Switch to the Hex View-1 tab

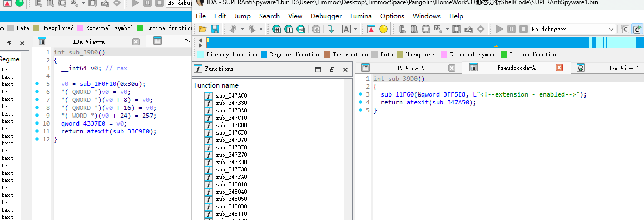click(623, 68)
